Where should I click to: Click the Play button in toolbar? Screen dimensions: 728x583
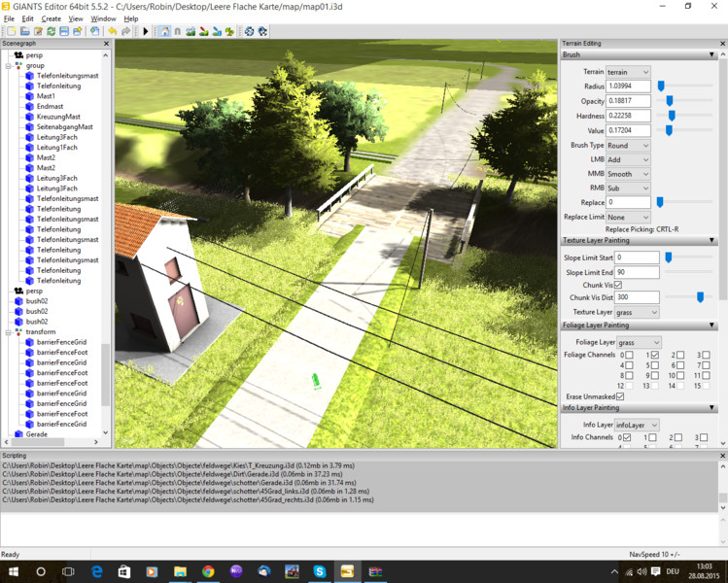(146, 31)
